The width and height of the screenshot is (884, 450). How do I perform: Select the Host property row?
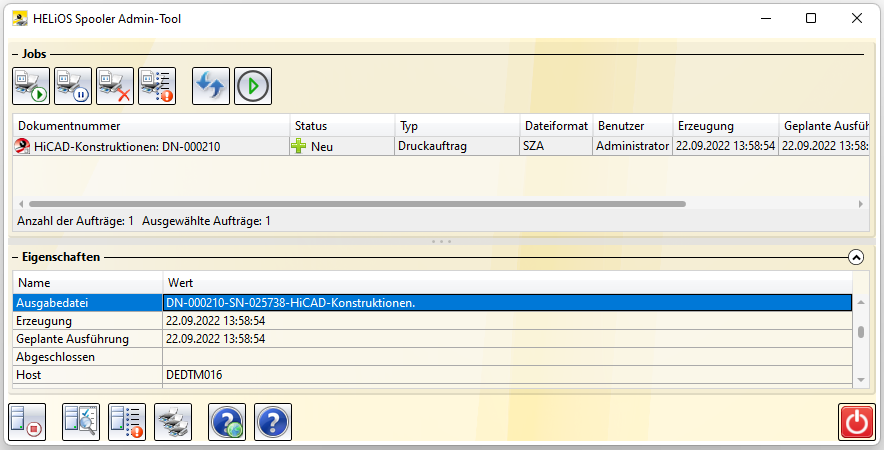tap(432, 375)
